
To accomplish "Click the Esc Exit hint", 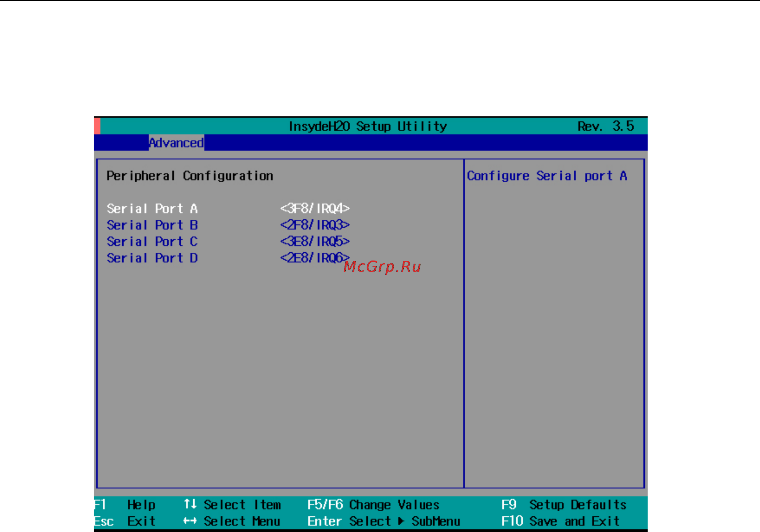I will click(125, 521).
